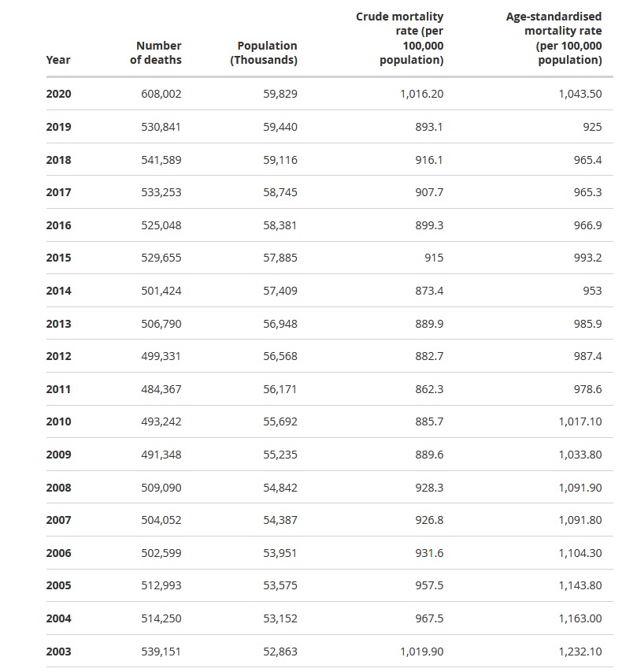The image size is (637, 672).
Task: Click the 965.3 age-standardised rate cell
Action: click(587, 192)
